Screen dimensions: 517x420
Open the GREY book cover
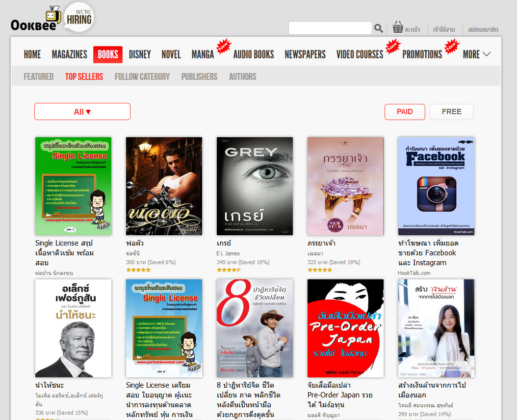click(255, 186)
